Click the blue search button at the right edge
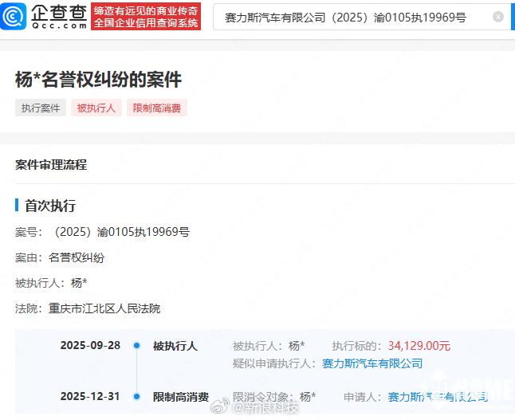Image resolution: width=515 pixels, height=420 pixels. pos(512,17)
